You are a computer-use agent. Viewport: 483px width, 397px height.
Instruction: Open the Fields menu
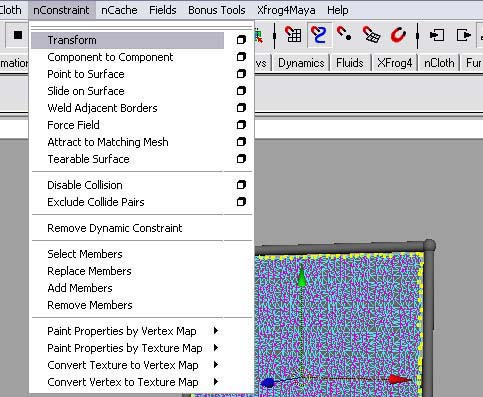point(163,10)
